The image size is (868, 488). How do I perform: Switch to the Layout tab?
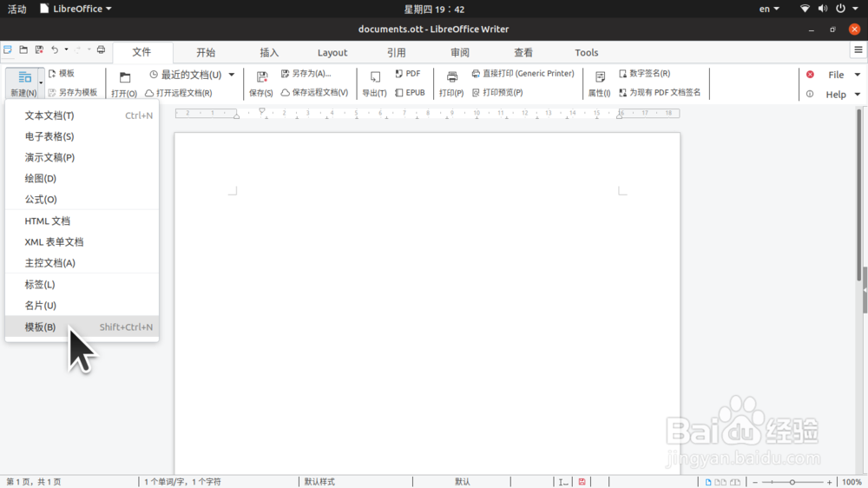[x=332, y=53]
